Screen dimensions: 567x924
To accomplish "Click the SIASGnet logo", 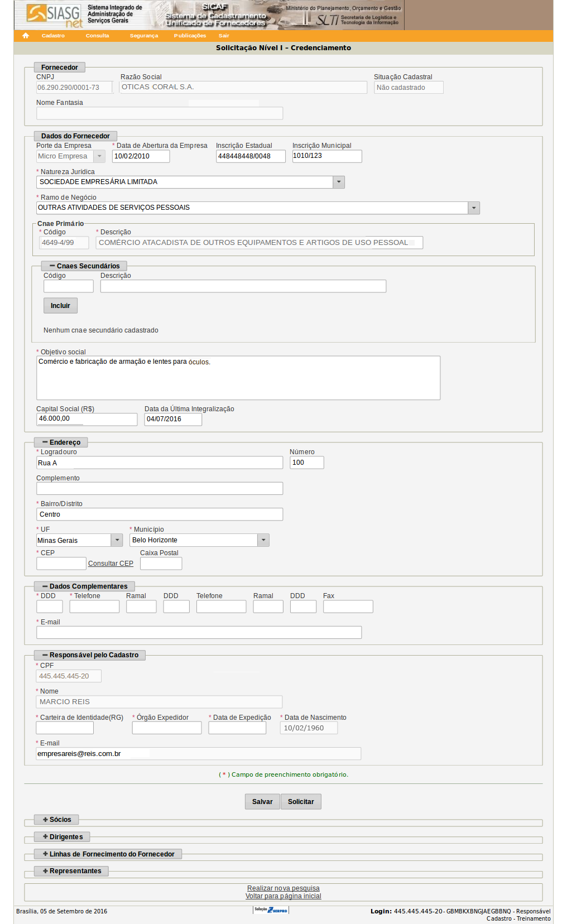I will pos(54,15).
